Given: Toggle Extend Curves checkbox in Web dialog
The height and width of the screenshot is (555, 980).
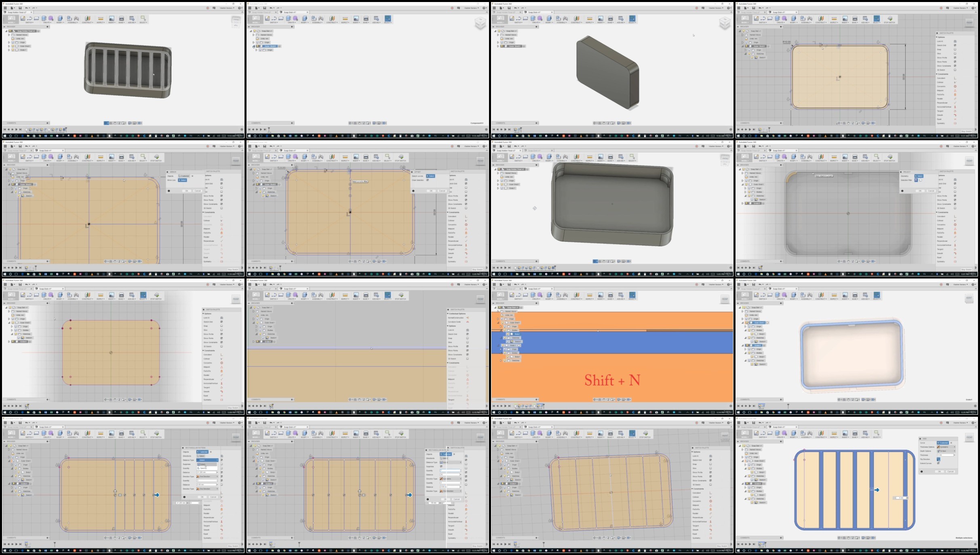Looking at the screenshot, I should click(x=938, y=463).
